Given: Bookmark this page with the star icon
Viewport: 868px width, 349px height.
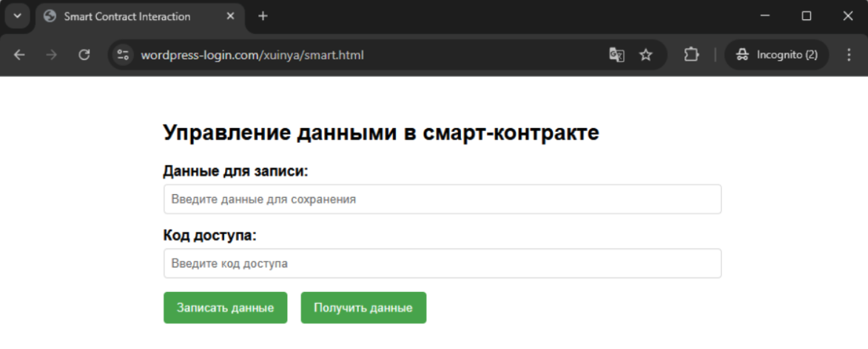Looking at the screenshot, I should (646, 55).
